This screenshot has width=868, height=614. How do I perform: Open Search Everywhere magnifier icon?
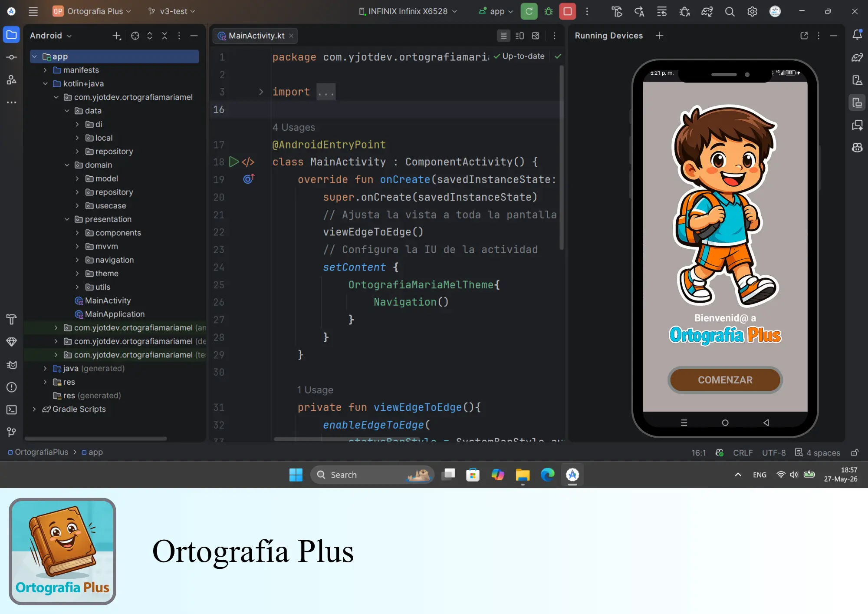click(730, 12)
